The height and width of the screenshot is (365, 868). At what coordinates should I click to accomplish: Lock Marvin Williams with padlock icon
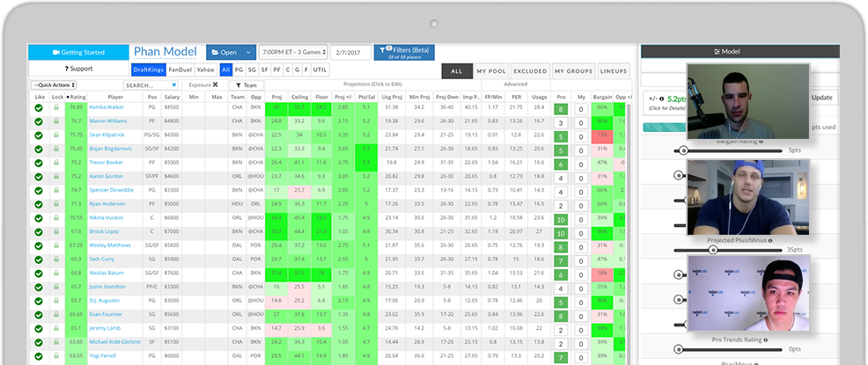[x=56, y=121]
